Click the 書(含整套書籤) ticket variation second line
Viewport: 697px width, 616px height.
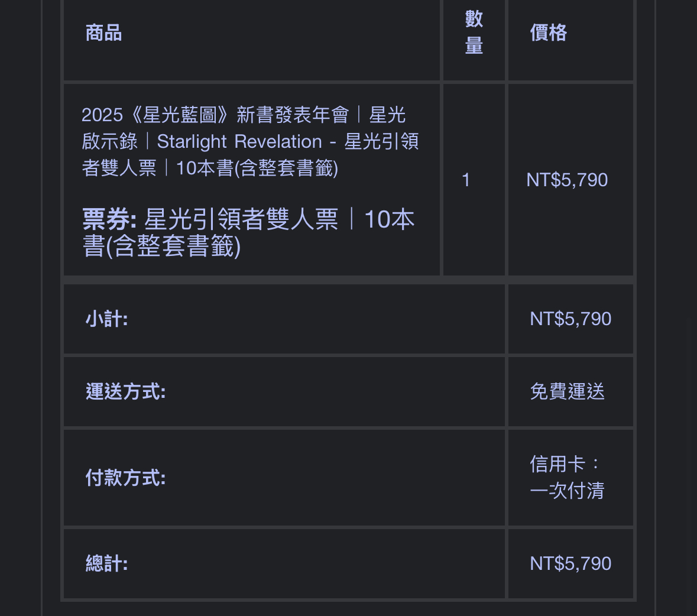[x=162, y=246]
